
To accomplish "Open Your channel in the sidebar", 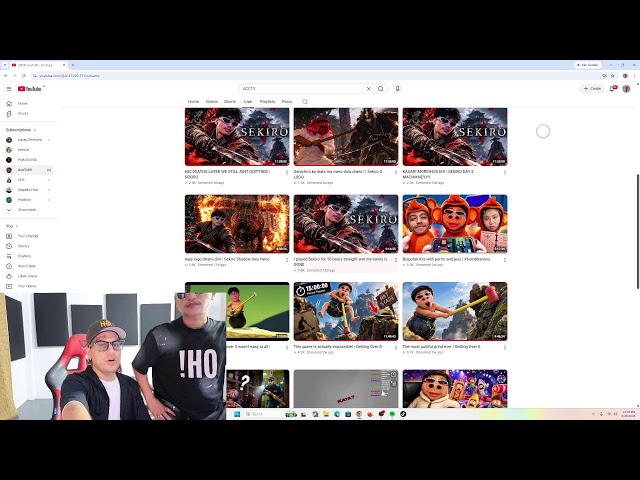I will (x=28, y=236).
